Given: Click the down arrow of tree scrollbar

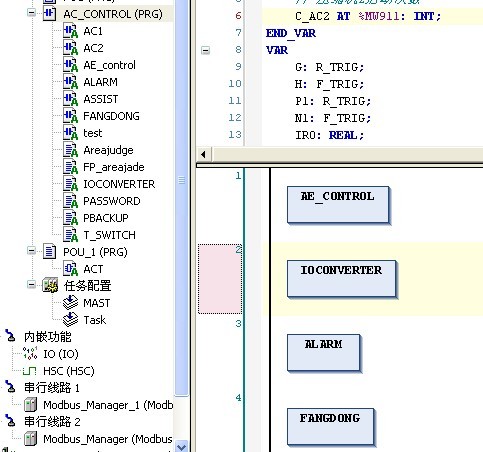Looking at the screenshot, I should (182, 447).
